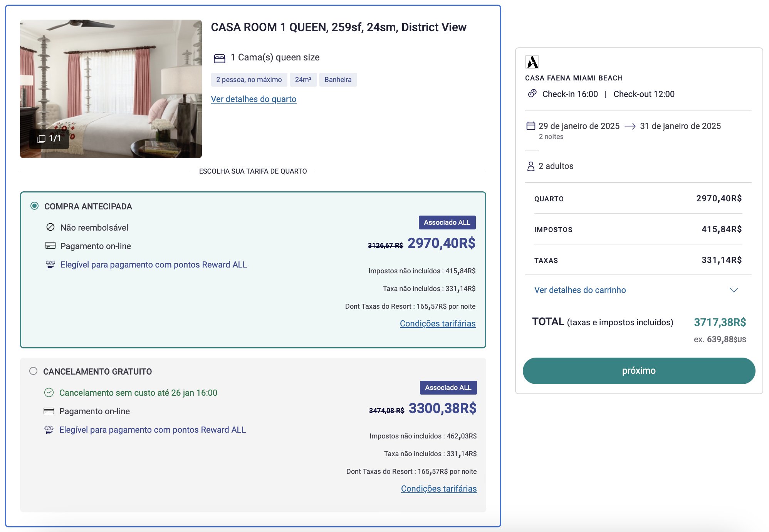Click Reward ALL points link in Compra Antecipada

(x=153, y=265)
